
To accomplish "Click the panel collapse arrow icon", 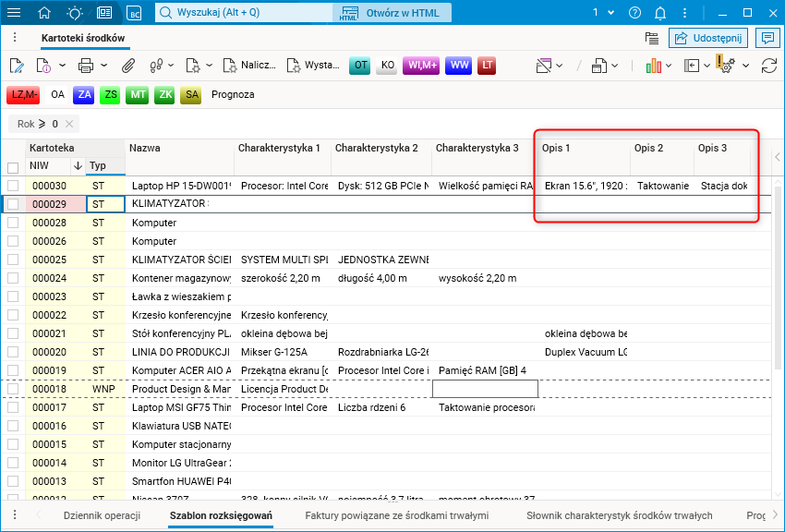I will tap(692, 66).
